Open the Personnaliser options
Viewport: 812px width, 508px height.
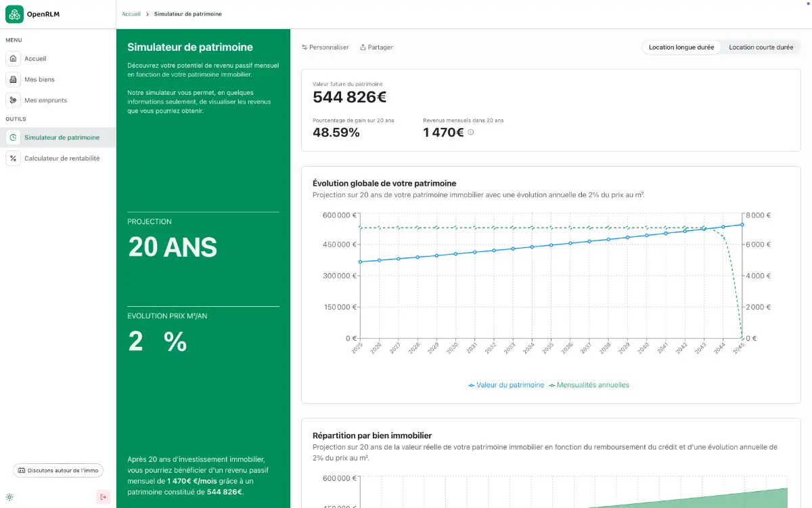325,47
